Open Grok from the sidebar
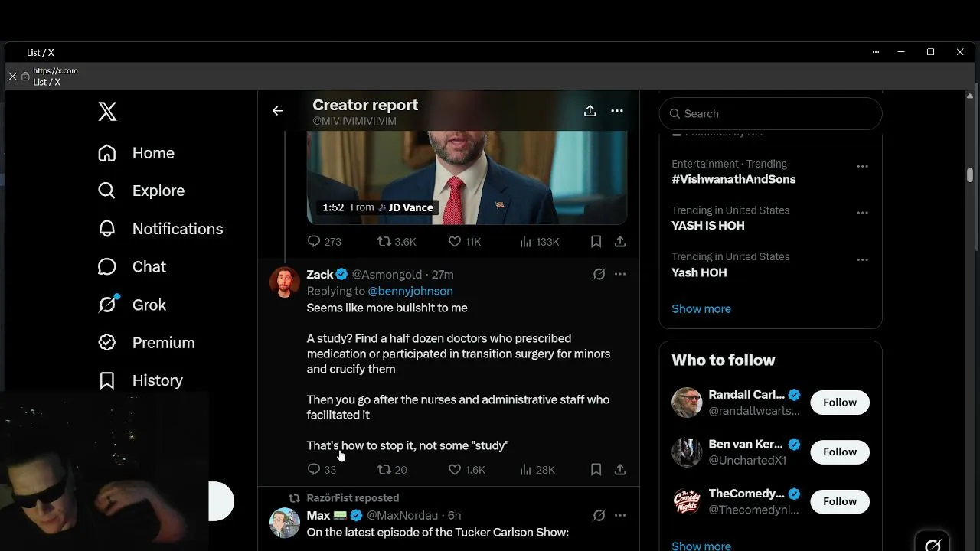 (x=132, y=305)
